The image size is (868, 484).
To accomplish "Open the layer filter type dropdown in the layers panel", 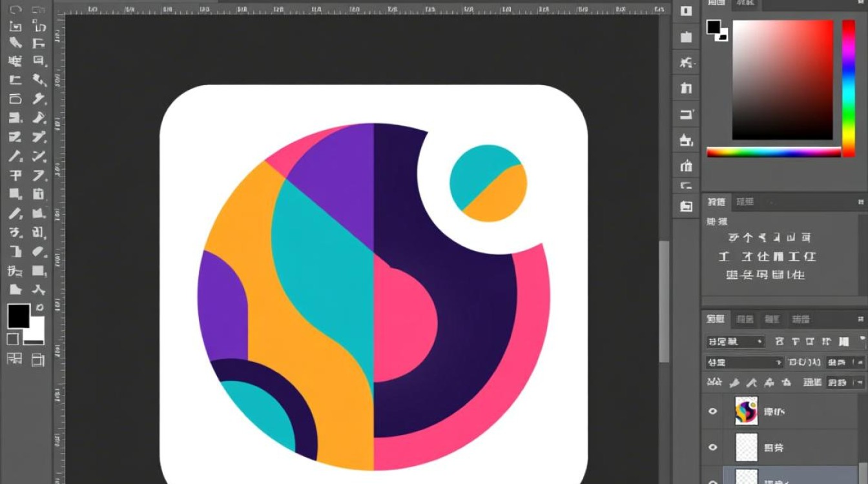I will (x=735, y=341).
